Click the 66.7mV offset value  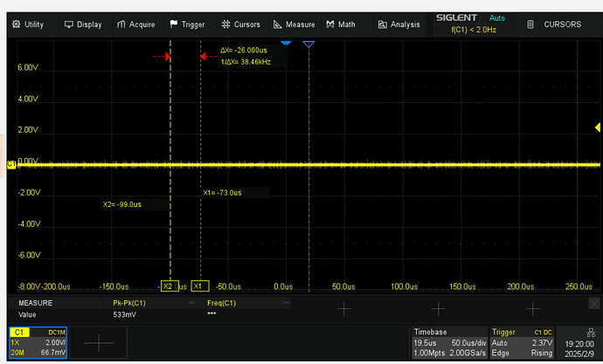[x=53, y=353]
